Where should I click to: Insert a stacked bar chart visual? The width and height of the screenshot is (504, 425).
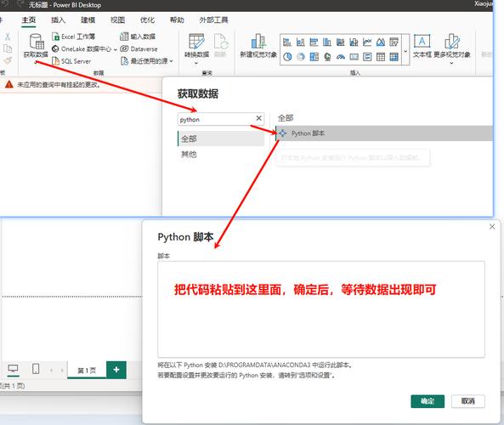pos(287,42)
